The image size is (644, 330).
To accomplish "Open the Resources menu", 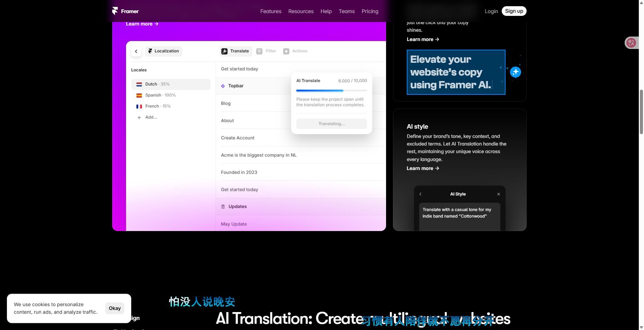I will tap(301, 11).
